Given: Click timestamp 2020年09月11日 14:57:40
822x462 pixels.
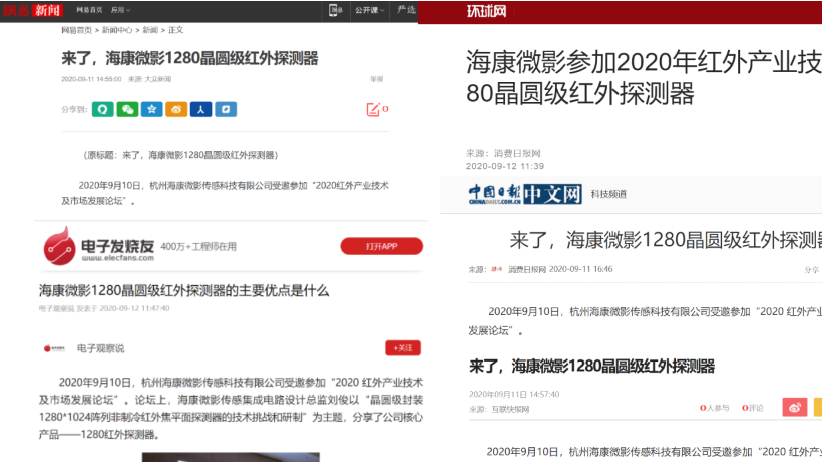Looking at the screenshot, I should point(514,394).
